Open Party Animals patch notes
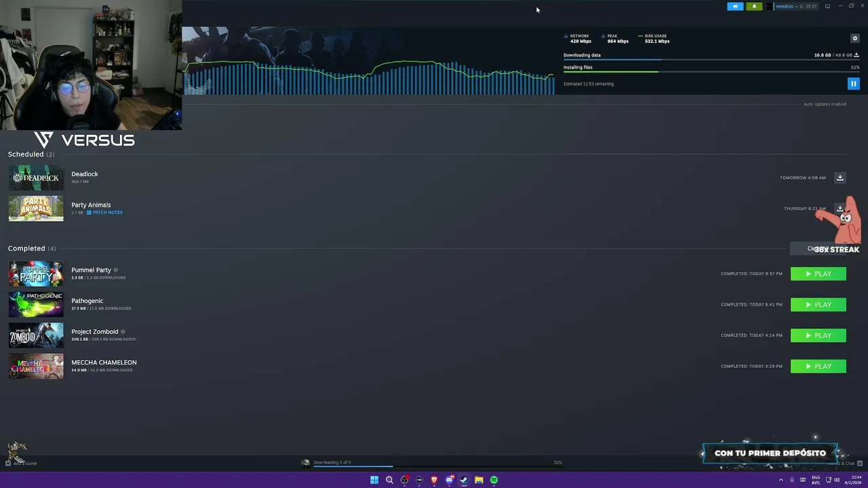 (x=105, y=213)
